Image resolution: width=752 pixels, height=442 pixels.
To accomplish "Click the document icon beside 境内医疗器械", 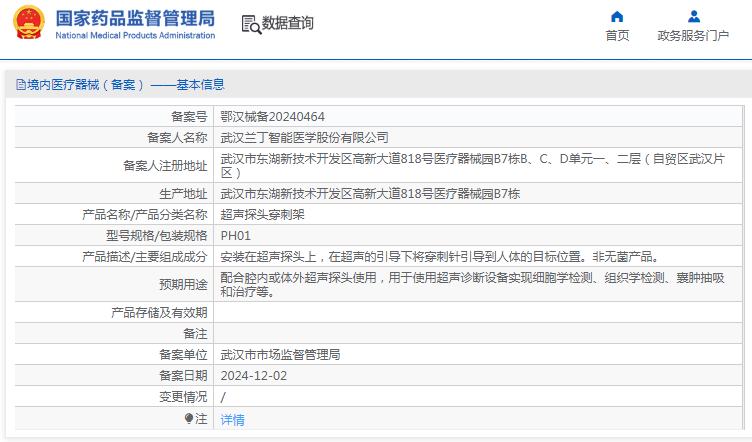I will coord(21,85).
